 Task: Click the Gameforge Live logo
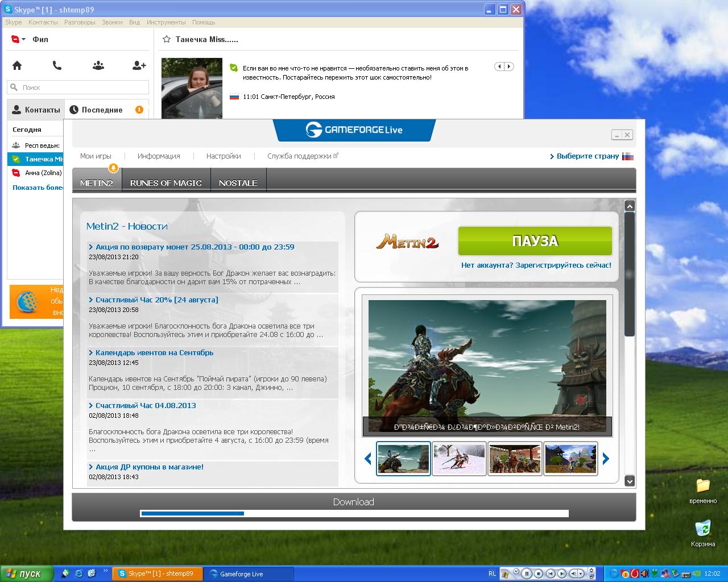[x=354, y=130]
